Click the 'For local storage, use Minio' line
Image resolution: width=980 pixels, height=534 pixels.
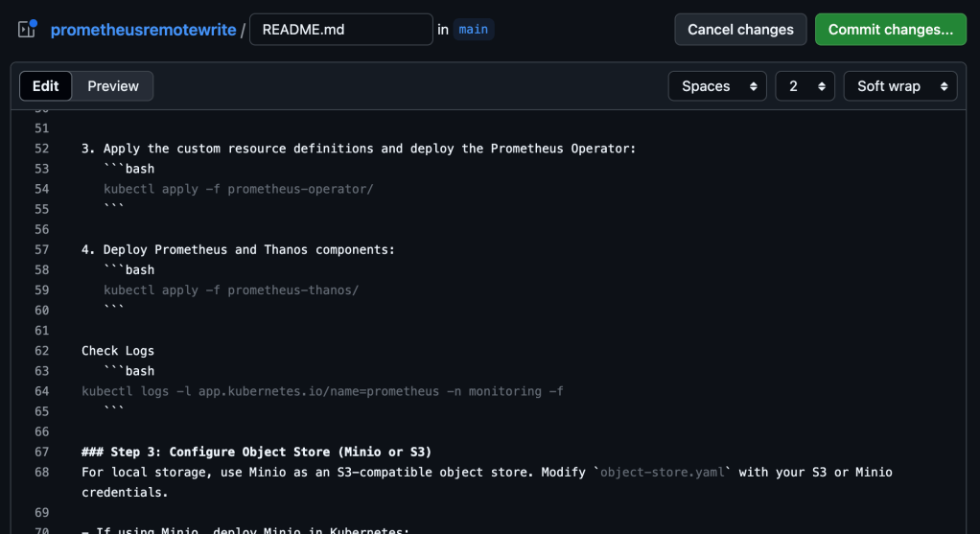coord(487,473)
